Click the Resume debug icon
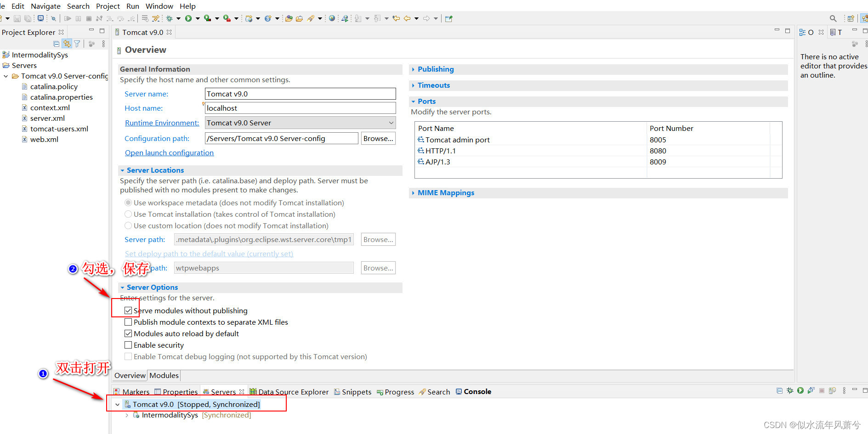 click(x=68, y=18)
